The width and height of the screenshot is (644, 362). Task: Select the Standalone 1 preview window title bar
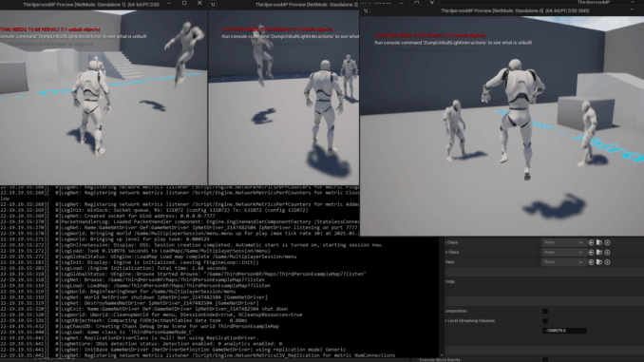point(91,5)
